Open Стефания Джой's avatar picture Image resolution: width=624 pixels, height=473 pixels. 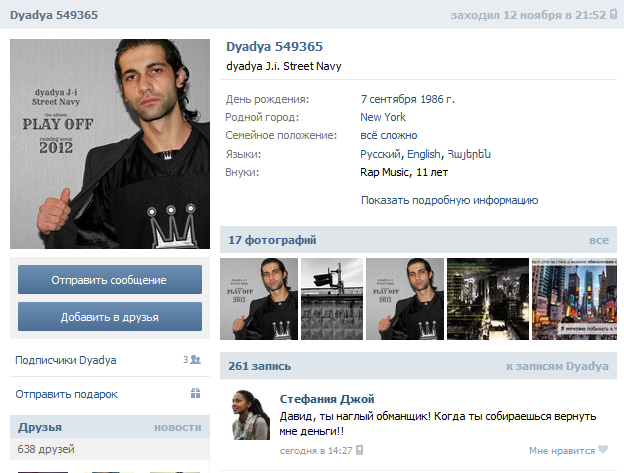pyautogui.click(x=251, y=415)
